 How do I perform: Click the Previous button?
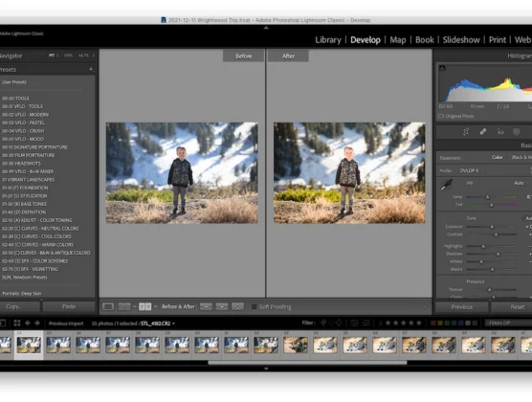[x=462, y=307]
